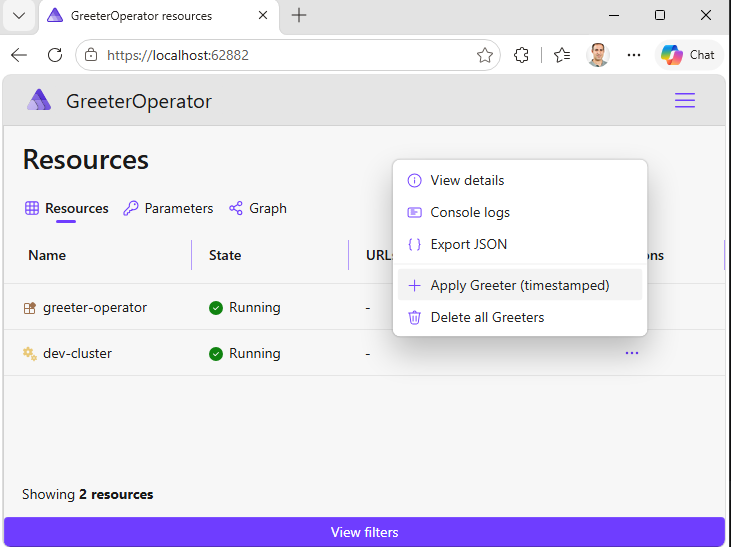
Task: Click green check icon in greeter-operator row
Action: [x=216, y=308]
